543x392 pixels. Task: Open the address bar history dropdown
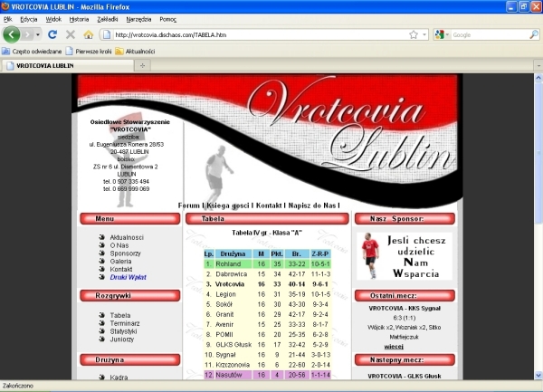pyautogui.click(x=424, y=34)
